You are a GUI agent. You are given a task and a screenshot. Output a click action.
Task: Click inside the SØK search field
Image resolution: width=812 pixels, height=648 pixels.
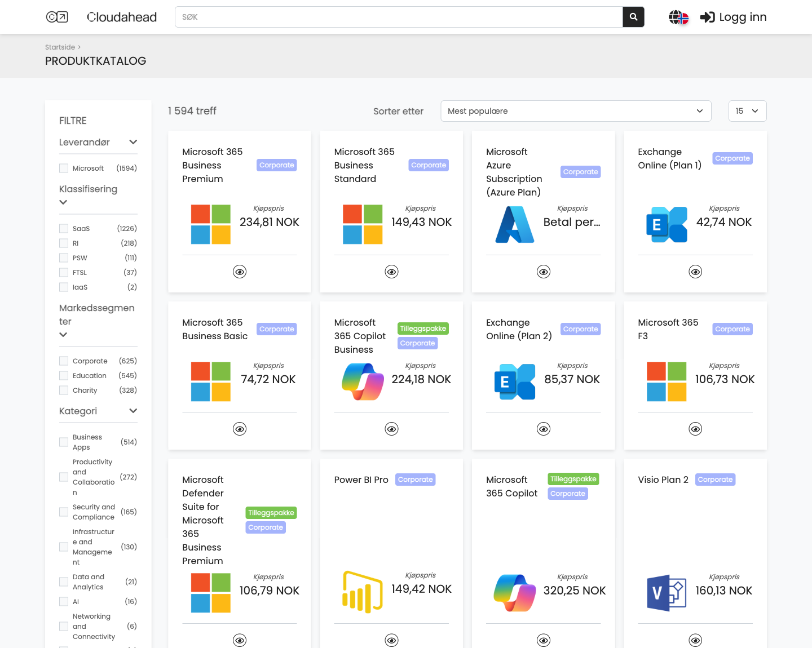click(x=399, y=17)
